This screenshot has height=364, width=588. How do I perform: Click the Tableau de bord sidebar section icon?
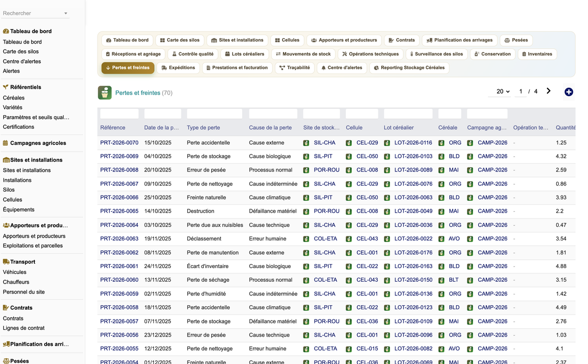click(x=6, y=31)
